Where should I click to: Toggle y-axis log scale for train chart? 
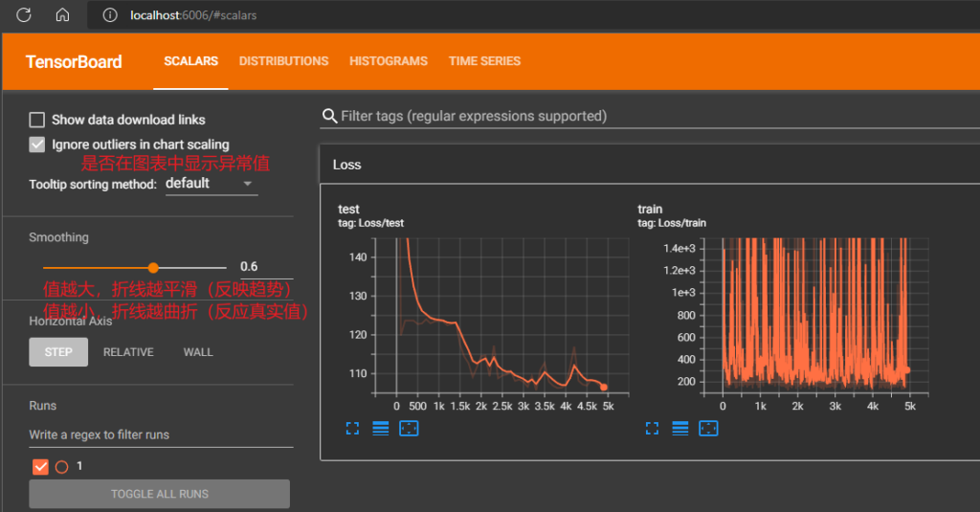point(680,428)
